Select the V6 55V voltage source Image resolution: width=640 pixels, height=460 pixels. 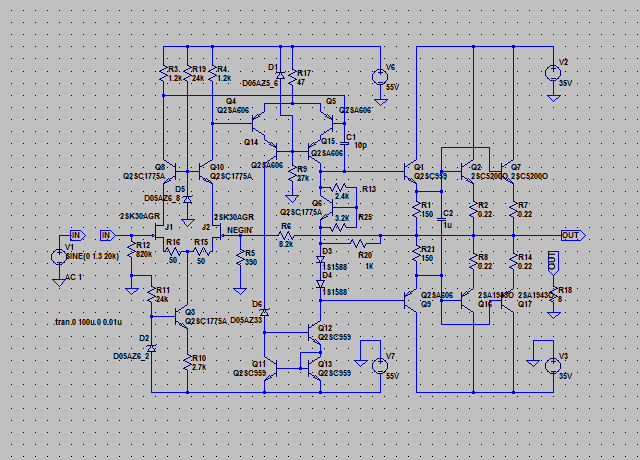point(381,76)
